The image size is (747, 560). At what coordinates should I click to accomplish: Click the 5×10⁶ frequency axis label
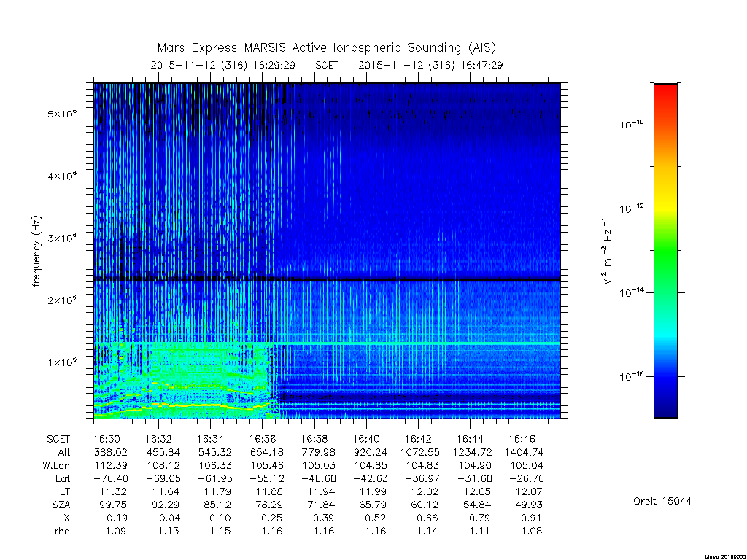point(63,113)
